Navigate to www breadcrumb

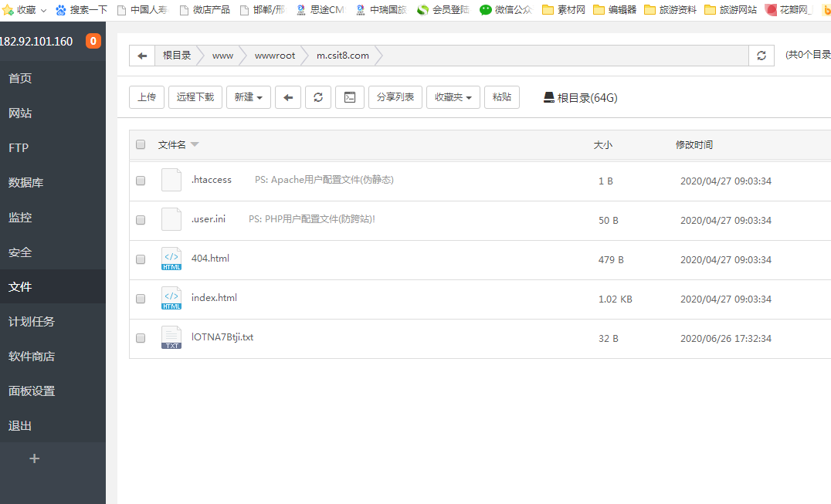tap(222, 56)
